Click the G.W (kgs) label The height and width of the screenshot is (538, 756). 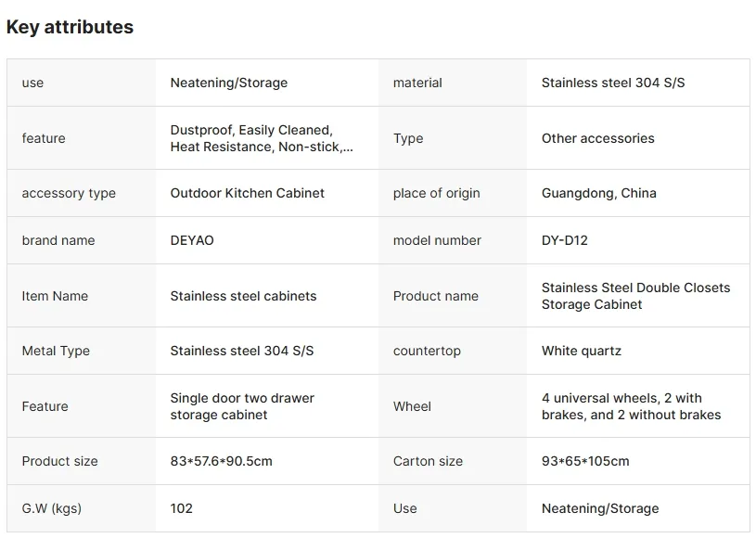point(52,508)
